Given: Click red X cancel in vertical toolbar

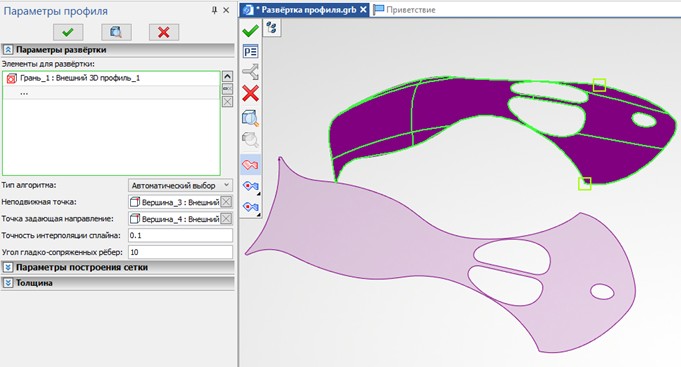Looking at the screenshot, I should 251,93.
